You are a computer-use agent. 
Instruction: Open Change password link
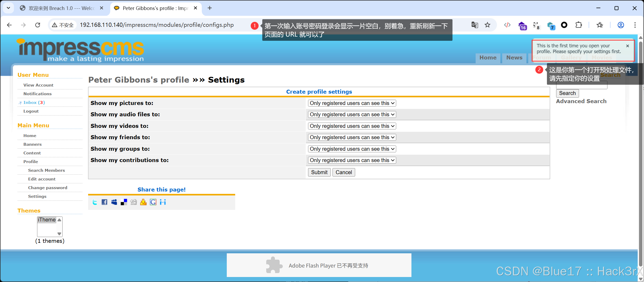[48, 188]
